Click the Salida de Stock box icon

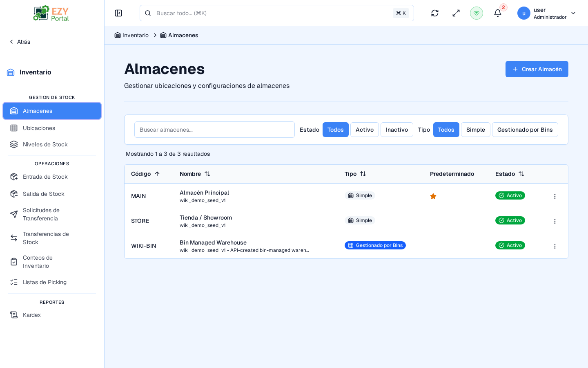[x=14, y=194]
